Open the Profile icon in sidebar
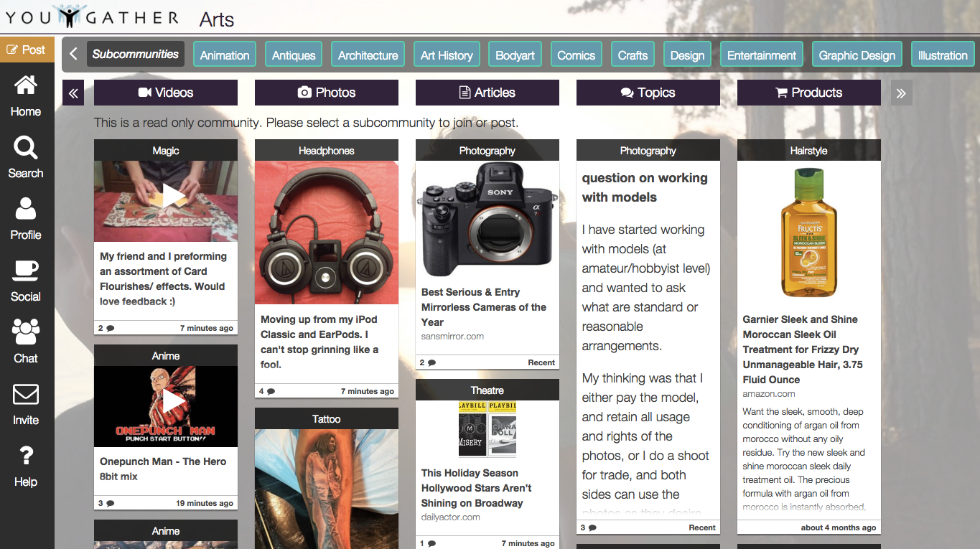 (x=26, y=210)
